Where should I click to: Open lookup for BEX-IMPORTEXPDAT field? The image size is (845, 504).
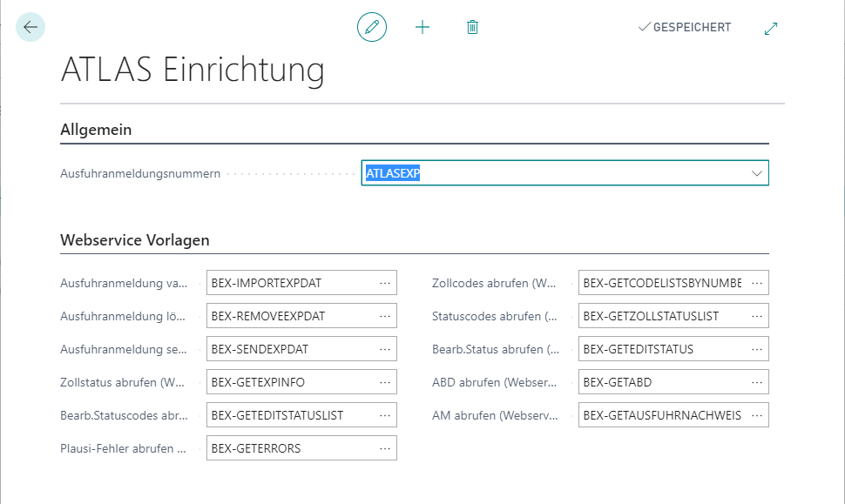click(x=385, y=283)
